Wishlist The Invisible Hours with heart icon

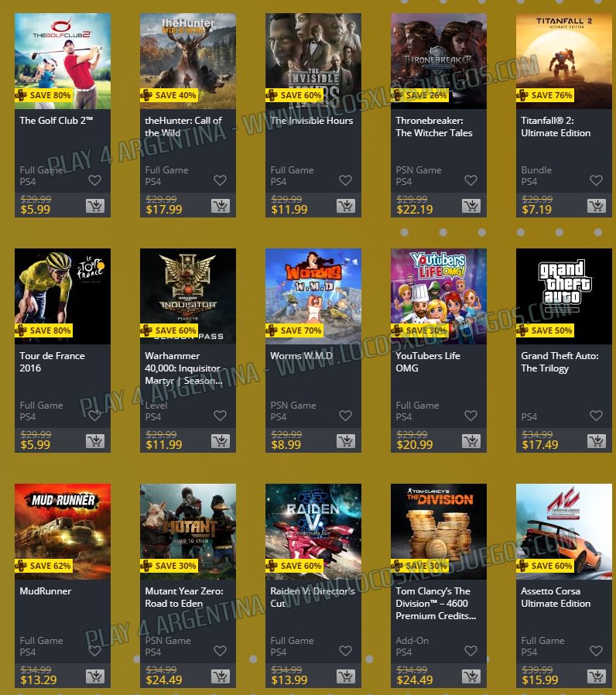click(x=346, y=180)
